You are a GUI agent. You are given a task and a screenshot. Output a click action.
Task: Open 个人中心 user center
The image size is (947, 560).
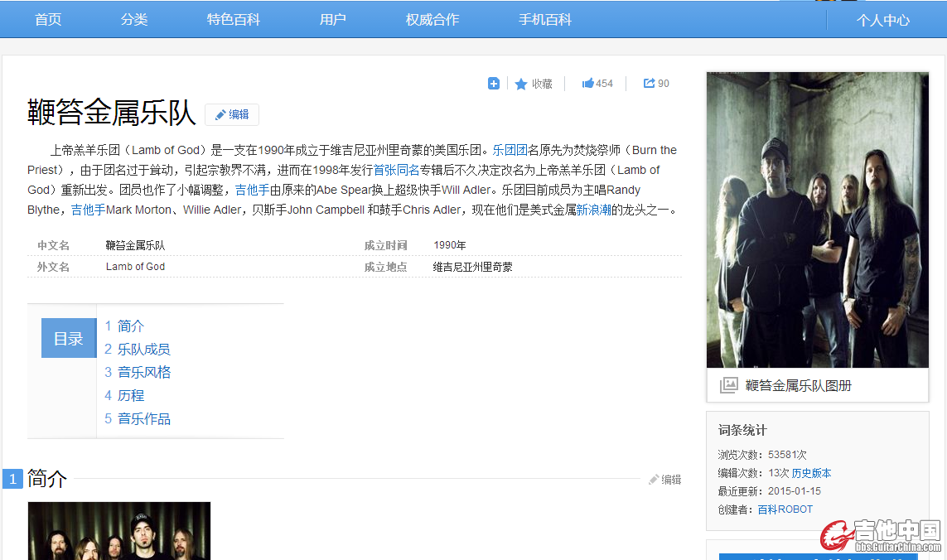coord(883,20)
